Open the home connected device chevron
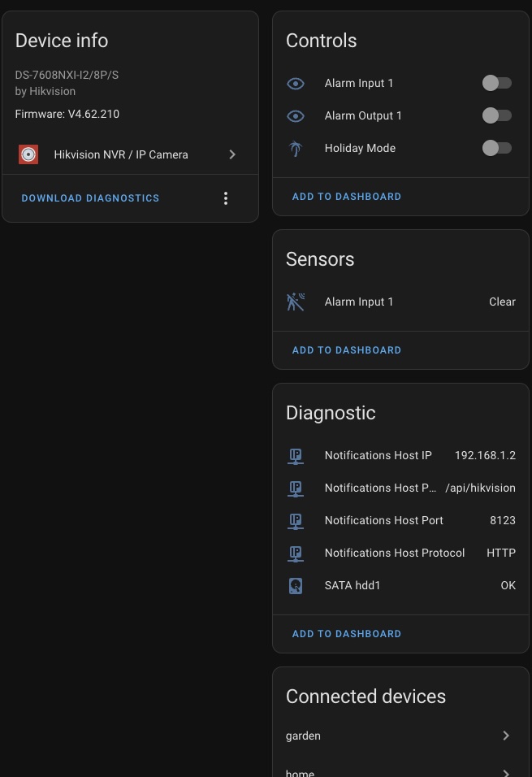This screenshot has height=777, width=532. [x=506, y=773]
